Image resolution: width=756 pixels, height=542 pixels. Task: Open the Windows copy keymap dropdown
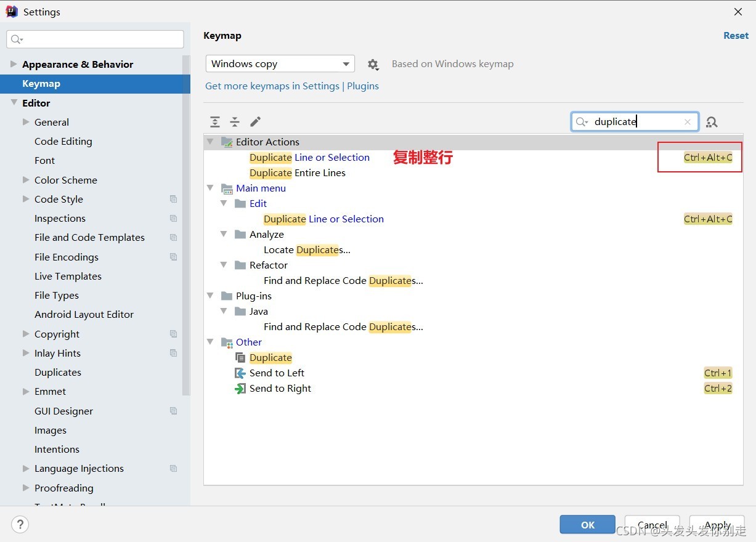click(x=280, y=64)
